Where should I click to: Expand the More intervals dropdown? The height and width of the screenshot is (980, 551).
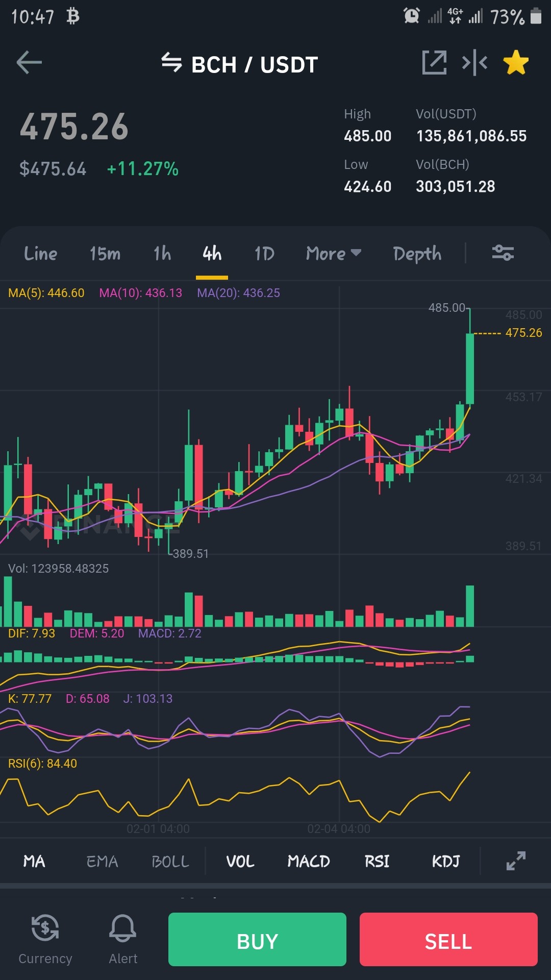coord(334,253)
